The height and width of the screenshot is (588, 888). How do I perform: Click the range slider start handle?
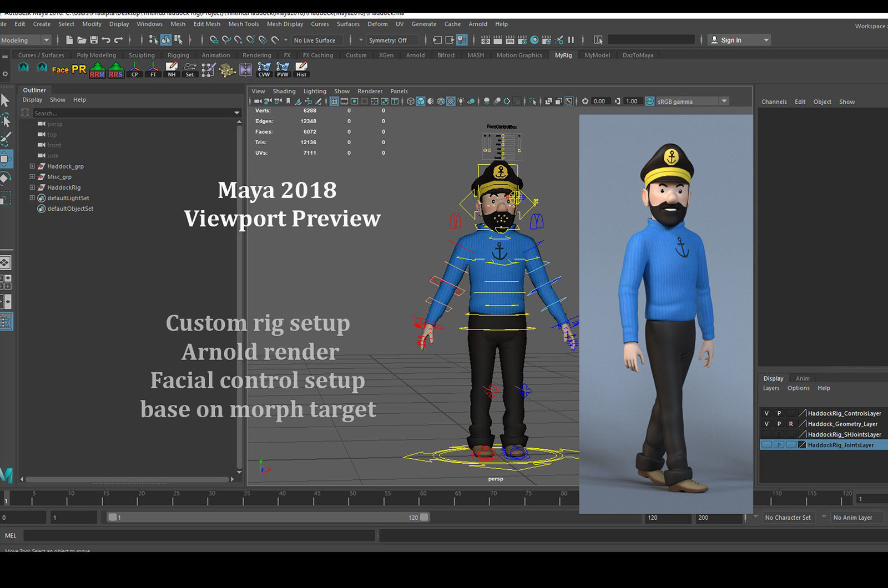coord(113,517)
